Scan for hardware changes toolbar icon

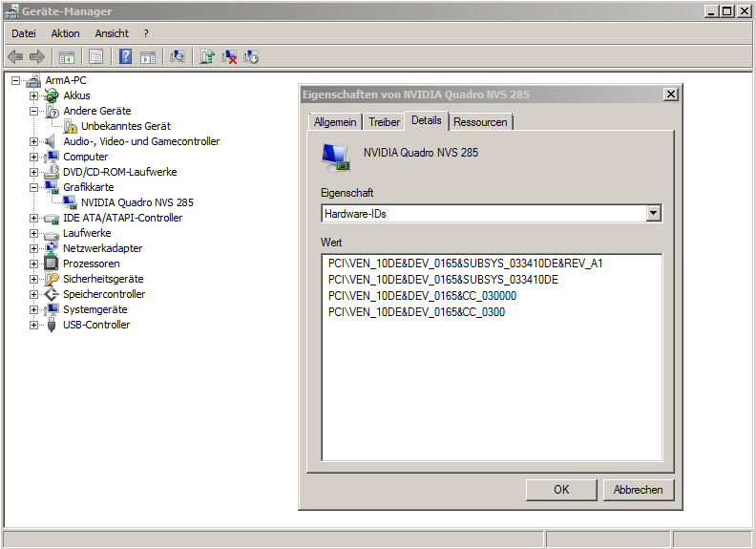pyautogui.click(x=178, y=57)
